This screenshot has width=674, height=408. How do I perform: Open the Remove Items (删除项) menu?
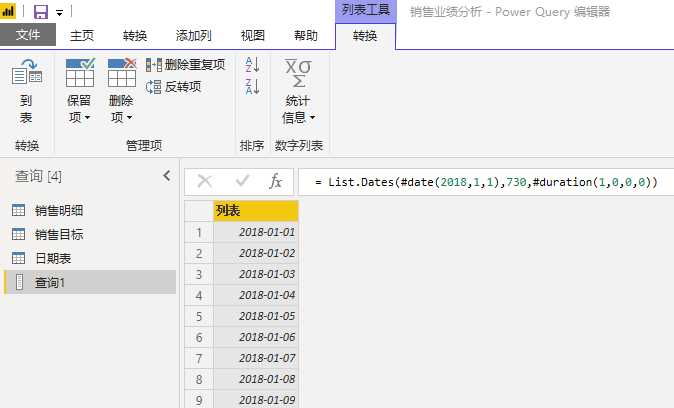[121, 92]
